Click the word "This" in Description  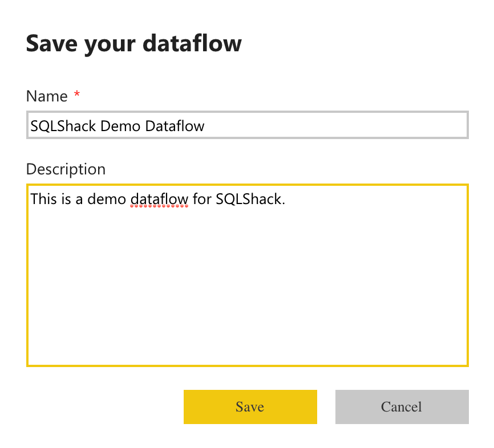(43, 199)
